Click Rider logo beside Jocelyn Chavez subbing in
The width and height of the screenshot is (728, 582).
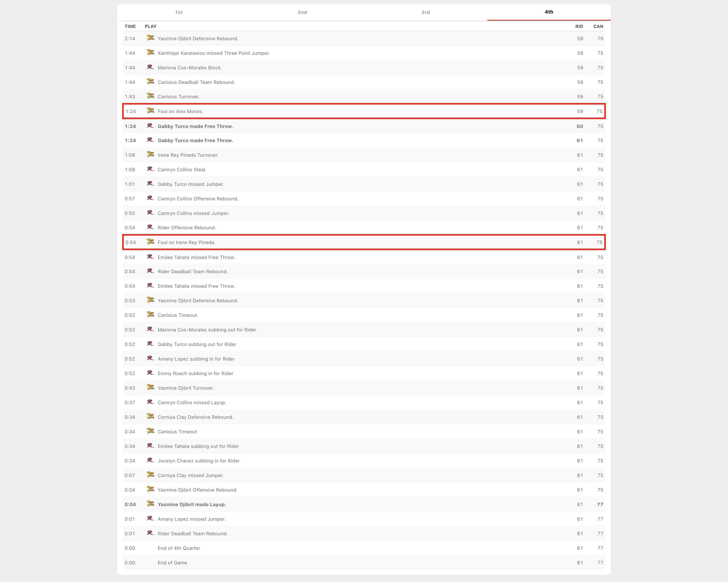150,460
